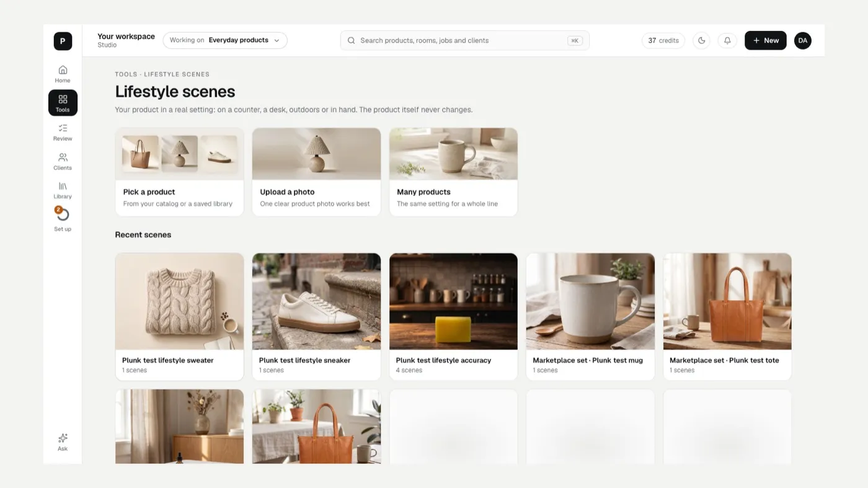
Task: Click the P workspace logo
Action: [63, 41]
